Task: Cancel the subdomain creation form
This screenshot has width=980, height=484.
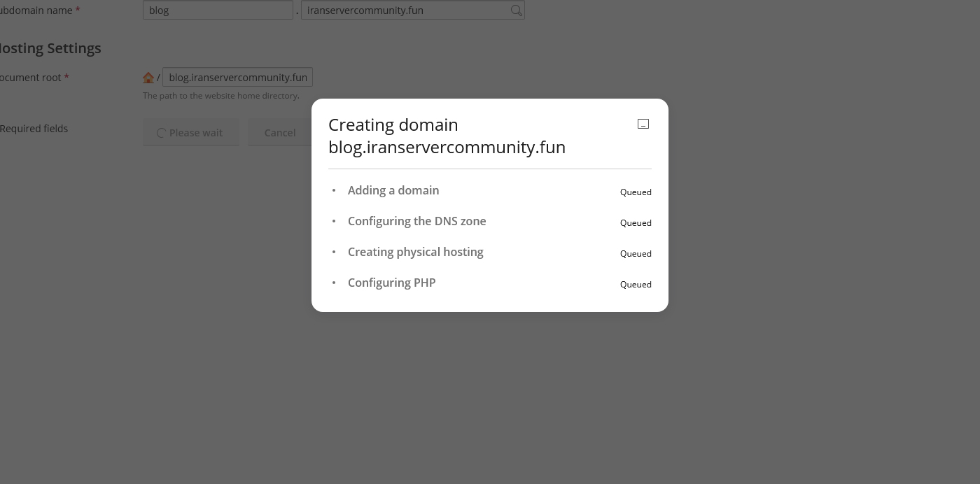Action: [279, 133]
